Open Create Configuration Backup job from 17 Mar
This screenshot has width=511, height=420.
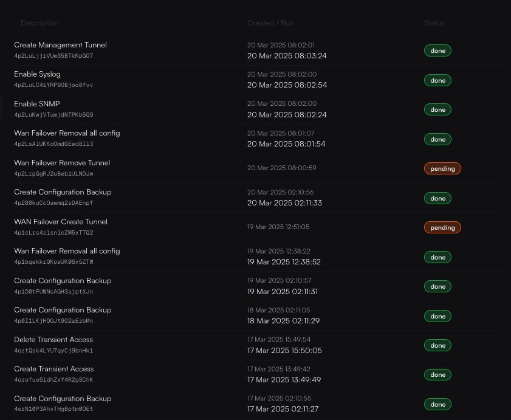point(63,399)
